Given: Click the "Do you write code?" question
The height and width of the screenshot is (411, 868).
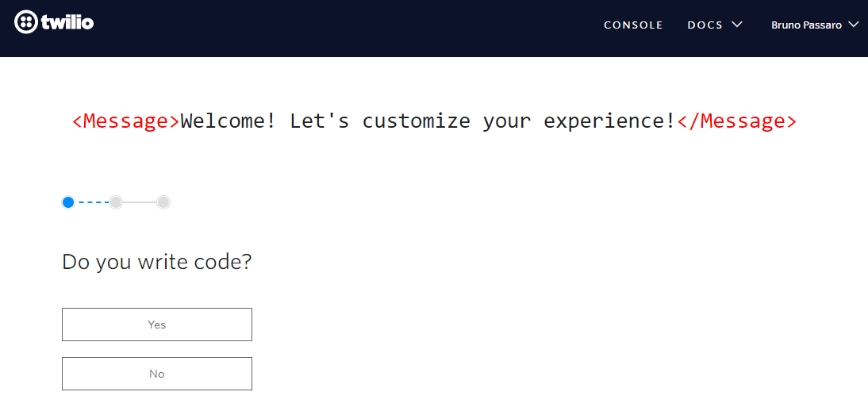Looking at the screenshot, I should [x=156, y=262].
